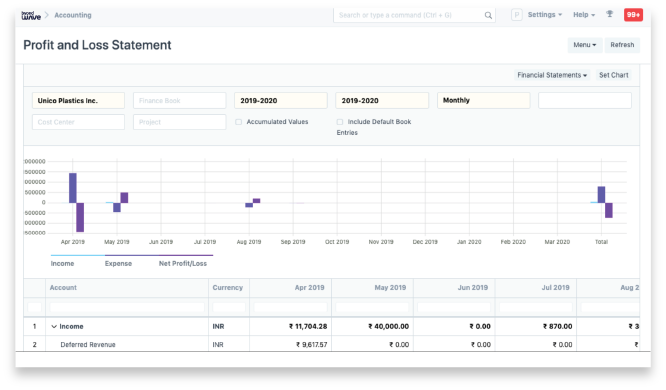Click the Monthly periodicity field
The image size is (666, 390).
click(483, 100)
